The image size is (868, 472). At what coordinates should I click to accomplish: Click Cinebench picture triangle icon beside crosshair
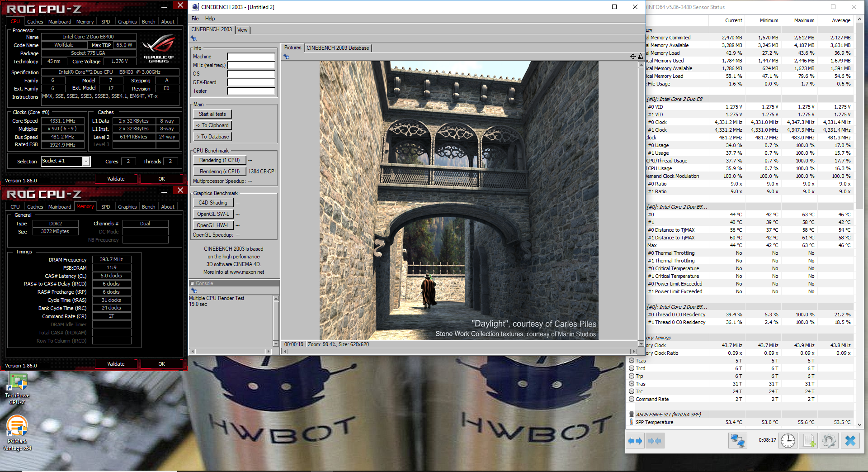coord(640,57)
